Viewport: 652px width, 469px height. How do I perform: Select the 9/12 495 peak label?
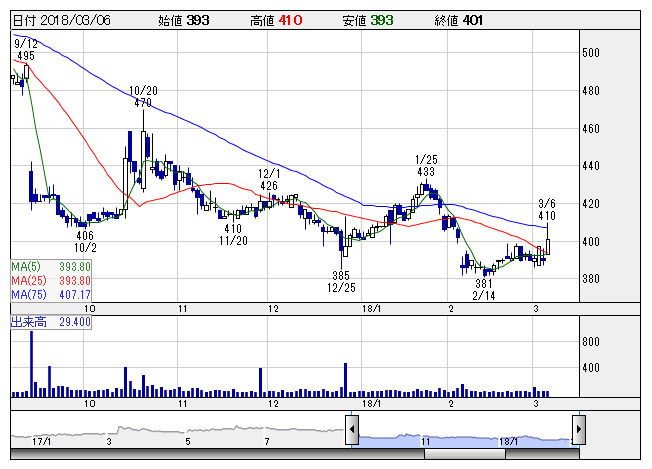tap(26, 51)
